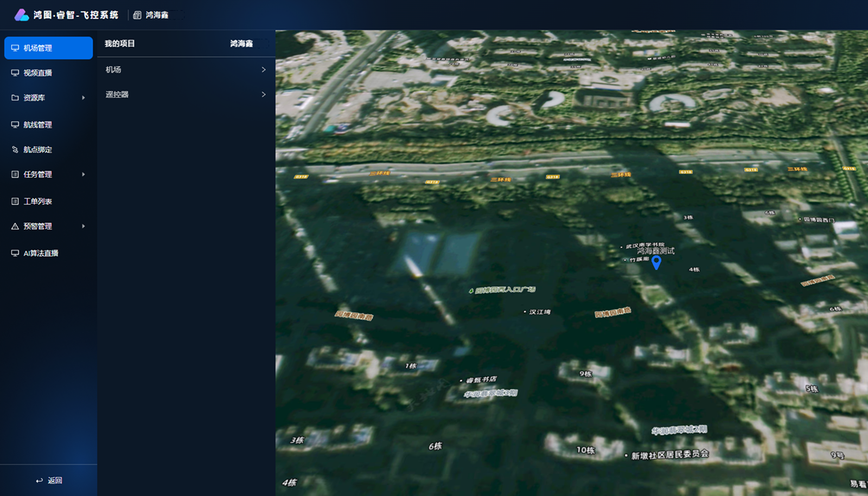Expand the 机场 row chevron
Image resolution: width=868 pixels, height=496 pixels.
264,69
